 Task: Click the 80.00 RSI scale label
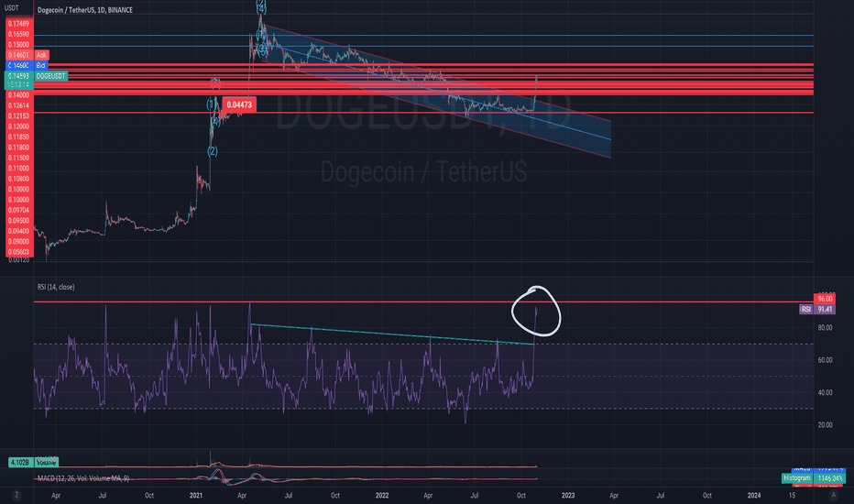pyautogui.click(x=825, y=327)
